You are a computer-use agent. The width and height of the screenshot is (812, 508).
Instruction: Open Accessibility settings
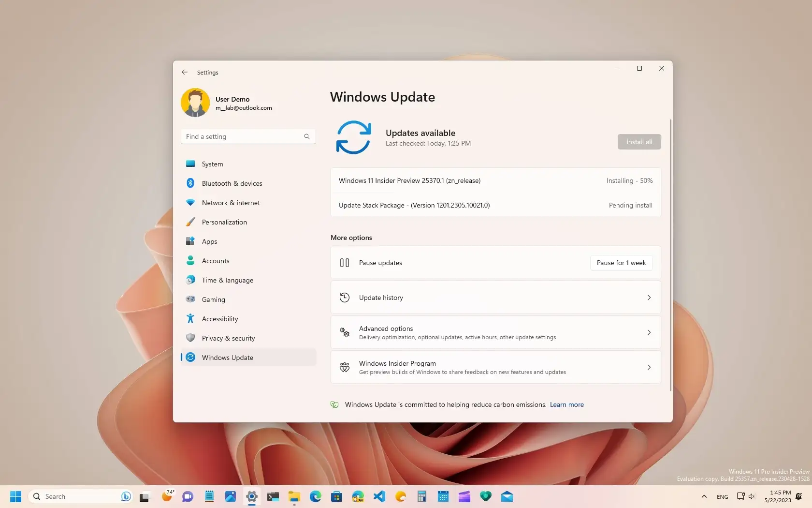click(219, 319)
